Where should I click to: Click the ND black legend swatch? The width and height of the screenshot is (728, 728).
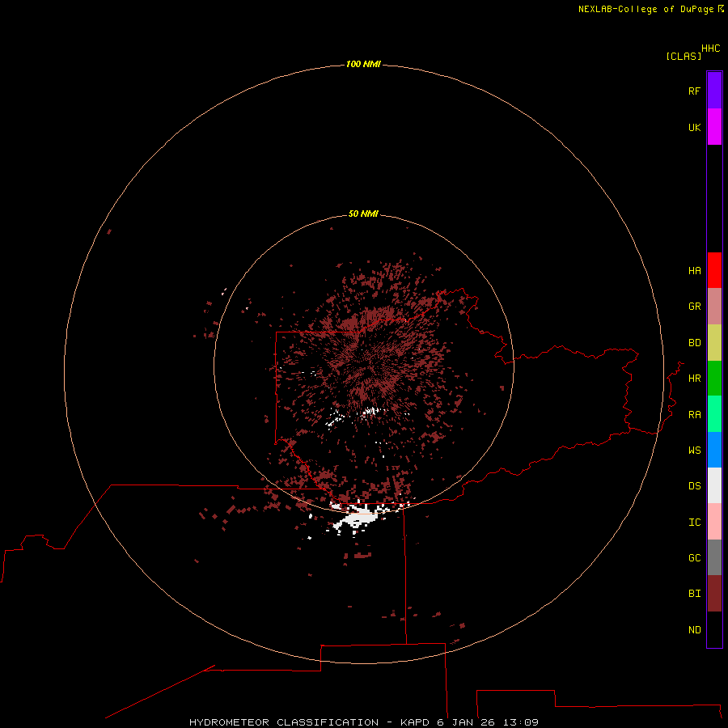click(x=714, y=629)
